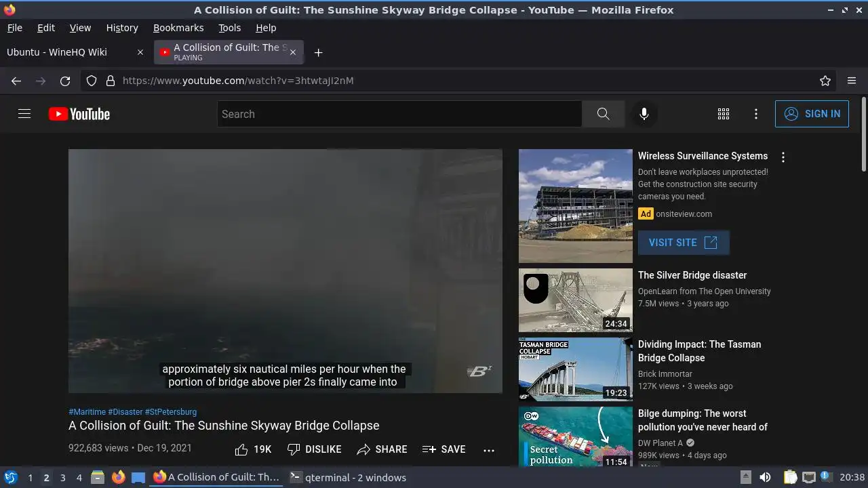Click the page vertical scrollbar
Image resolution: width=868 pixels, height=488 pixels.
pos(863,134)
